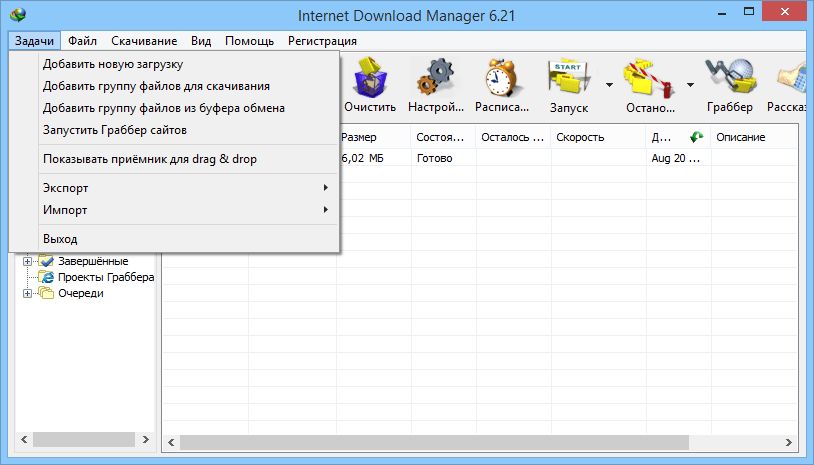Minimize the Internet Download Manager window
814x465 pixels.
[722, 12]
